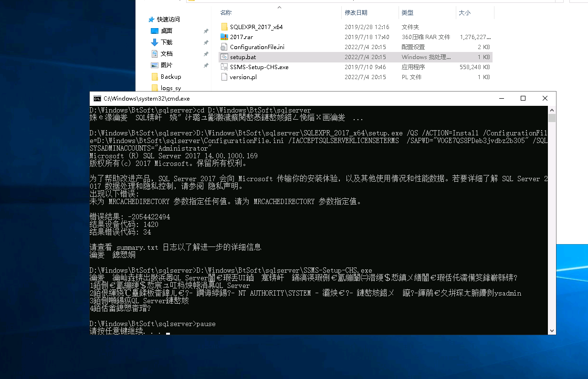Click the 快速访问 star icon
588x379 pixels.
point(151,20)
